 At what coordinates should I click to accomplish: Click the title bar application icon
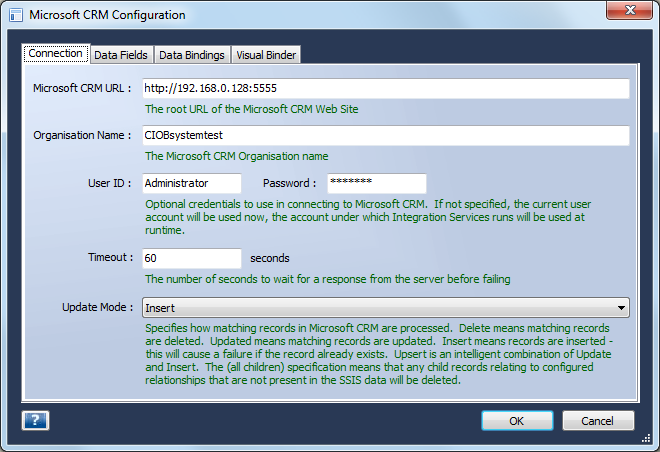14,15
